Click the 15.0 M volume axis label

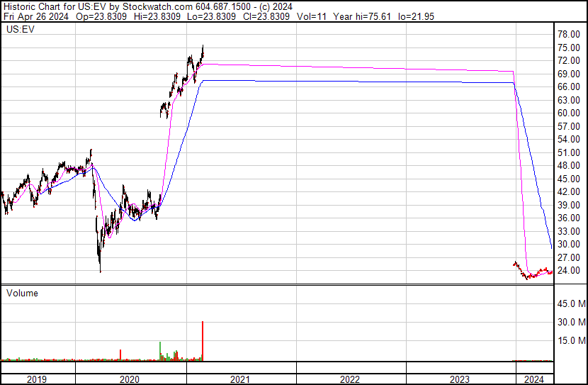572,340
